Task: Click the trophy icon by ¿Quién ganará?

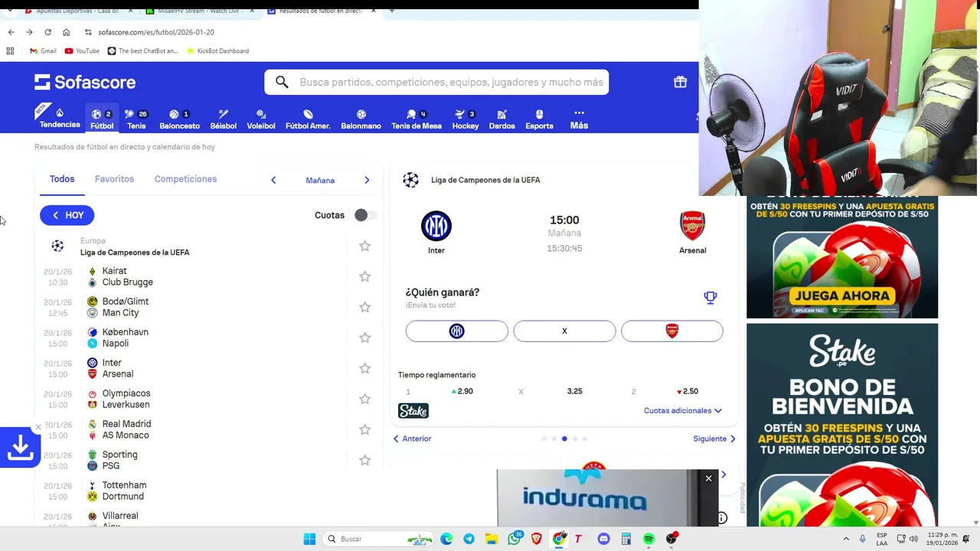Action: point(710,298)
